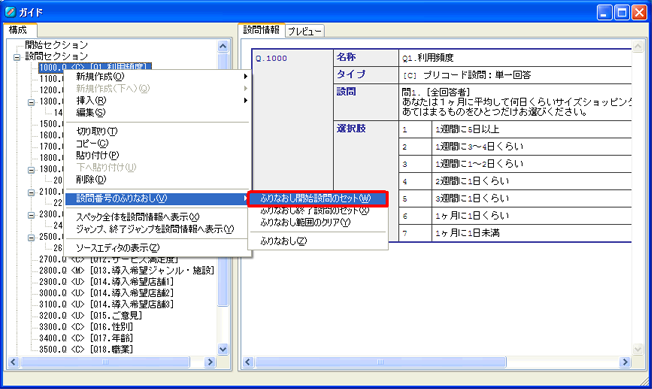Click the タイプ header cell
The image size is (652, 389).
click(x=366, y=74)
